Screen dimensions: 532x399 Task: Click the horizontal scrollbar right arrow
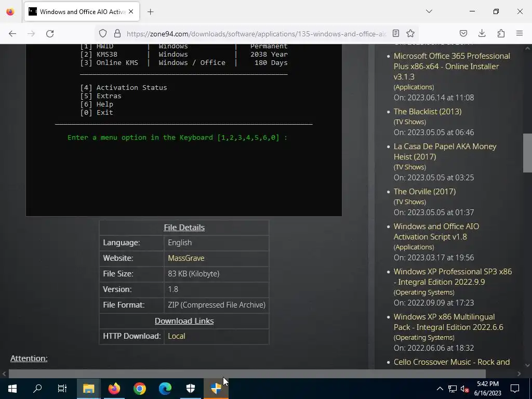(x=519, y=374)
